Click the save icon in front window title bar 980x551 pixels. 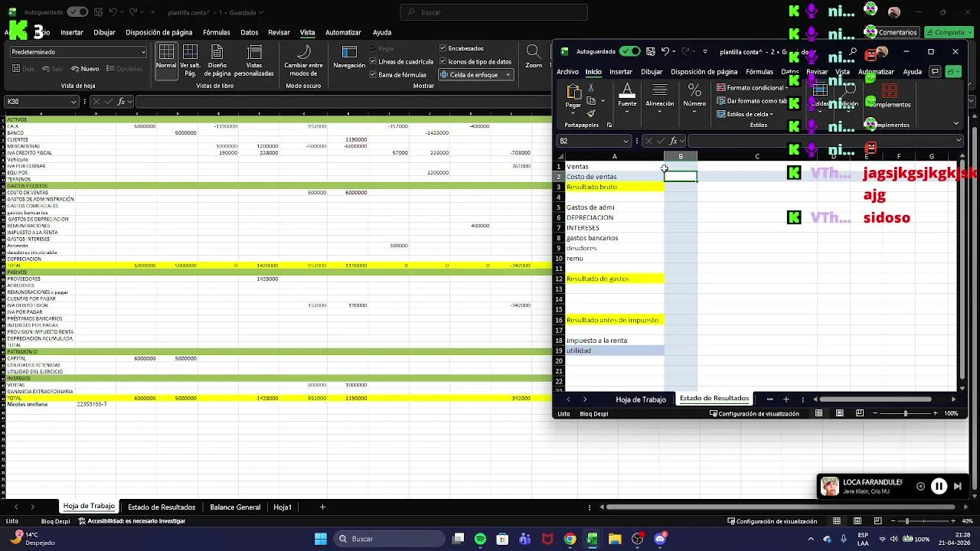point(650,51)
